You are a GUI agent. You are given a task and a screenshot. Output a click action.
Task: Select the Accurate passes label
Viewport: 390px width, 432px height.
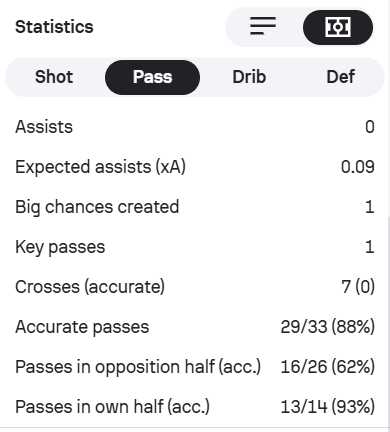click(82, 327)
